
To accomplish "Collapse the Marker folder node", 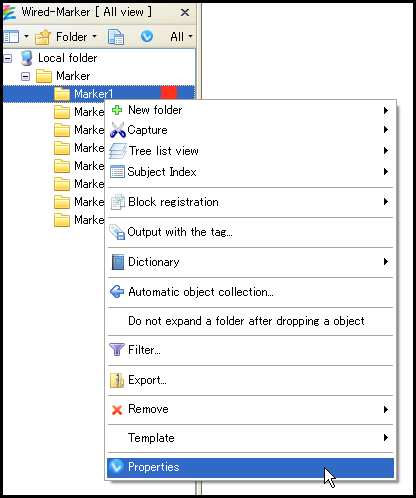I will [x=25, y=77].
